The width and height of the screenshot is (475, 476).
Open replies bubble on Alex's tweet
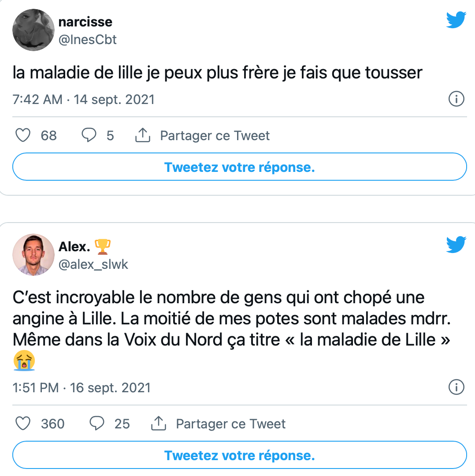click(97, 424)
